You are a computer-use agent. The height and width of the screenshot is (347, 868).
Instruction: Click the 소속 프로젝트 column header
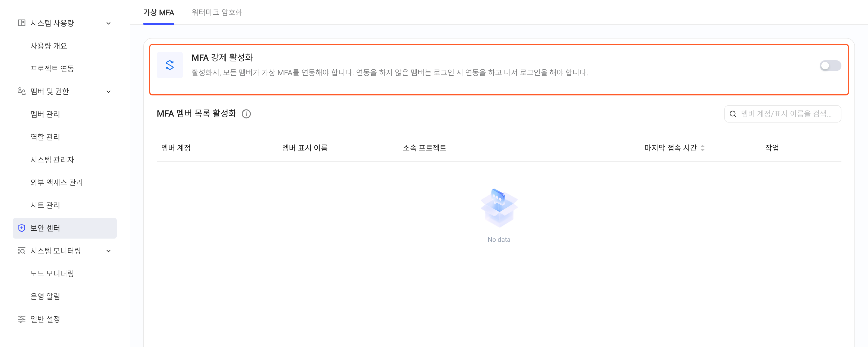pyautogui.click(x=424, y=148)
